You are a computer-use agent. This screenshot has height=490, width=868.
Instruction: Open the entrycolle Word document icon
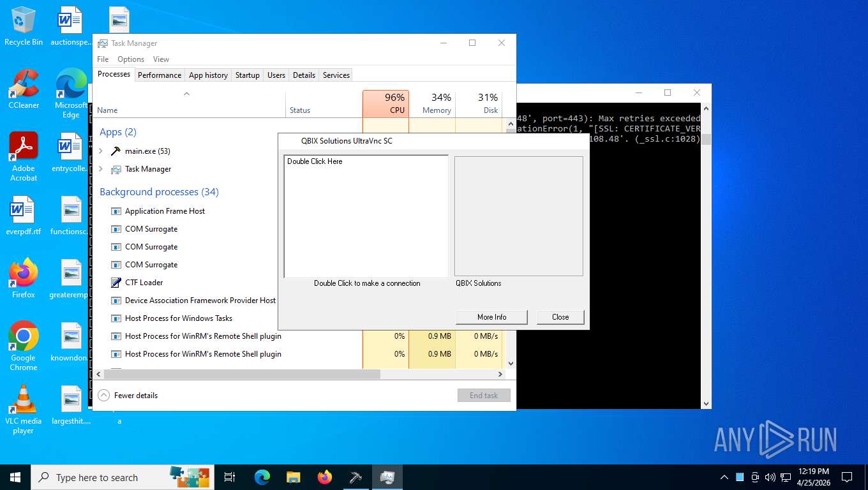pos(70,152)
